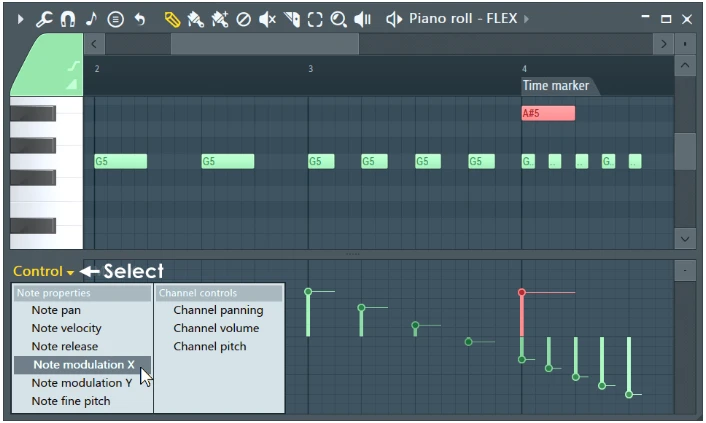This screenshot has width=706, height=423.
Task: Choose Channel volume from the list
Action: 216,328
